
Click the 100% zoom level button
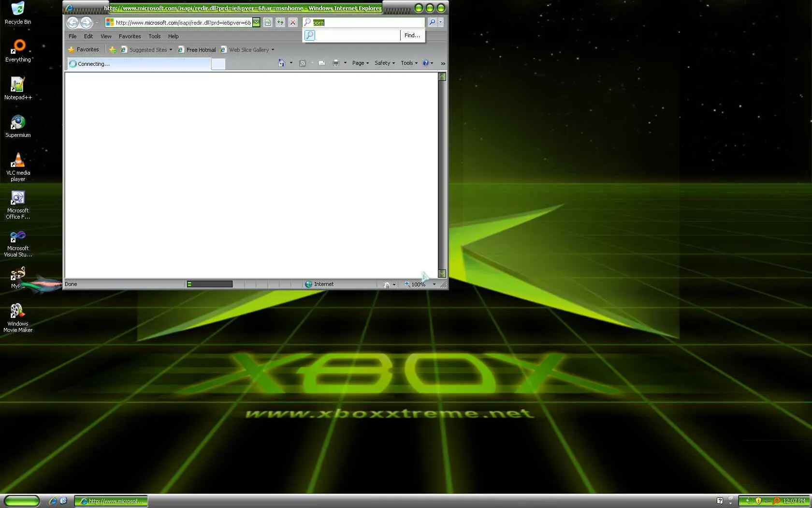coord(415,284)
